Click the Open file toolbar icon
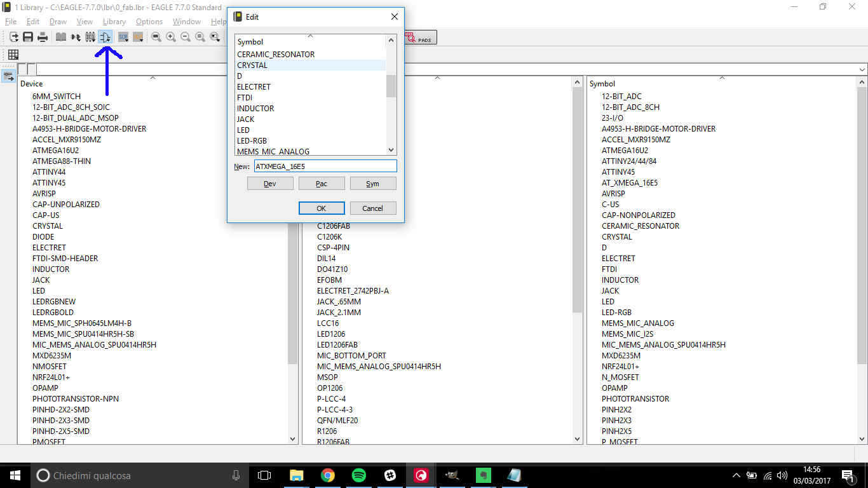This screenshot has height=488, width=868. tap(14, 37)
